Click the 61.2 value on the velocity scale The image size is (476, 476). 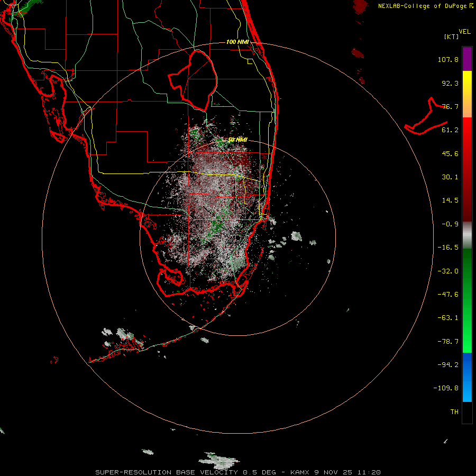coord(450,130)
